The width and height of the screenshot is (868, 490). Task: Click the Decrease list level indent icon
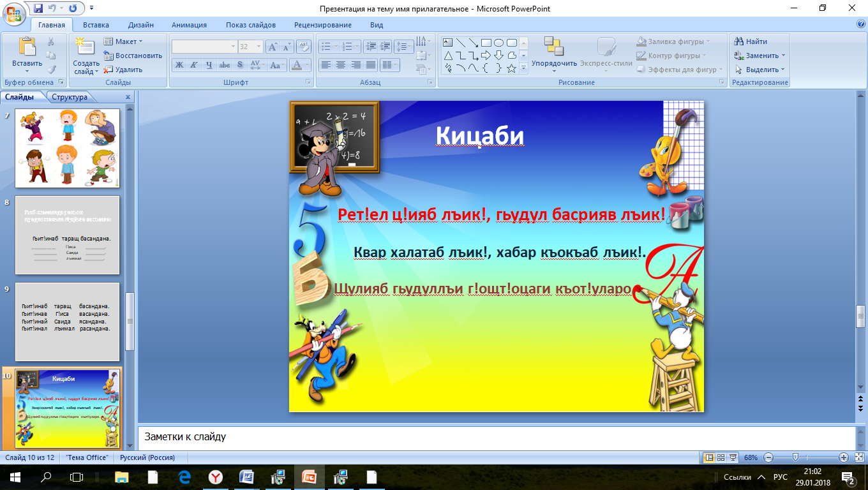pos(370,47)
